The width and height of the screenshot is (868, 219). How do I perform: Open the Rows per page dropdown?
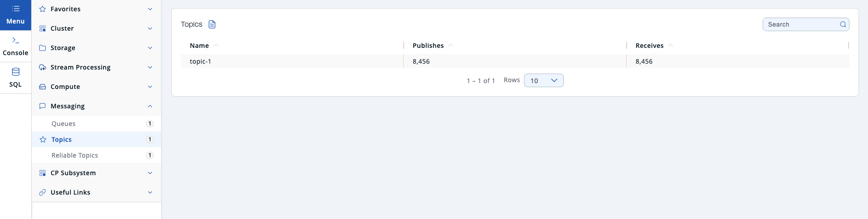click(543, 80)
